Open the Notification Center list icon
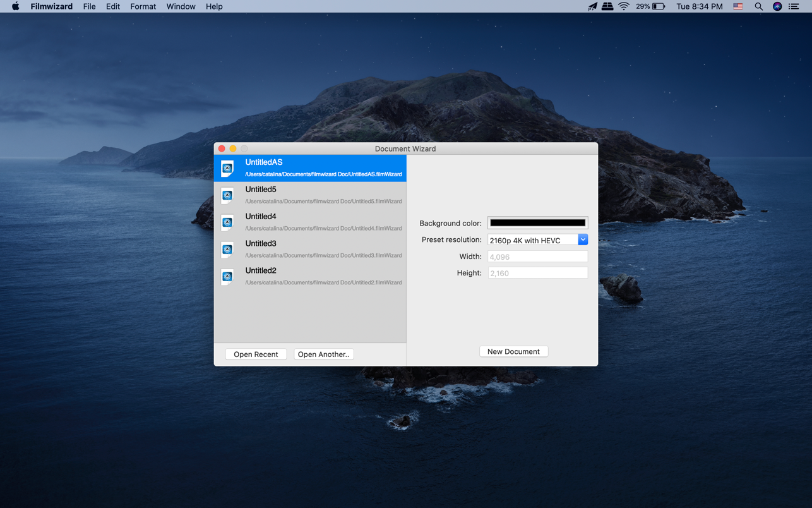Screen dimensions: 812x508 [794, 6]
